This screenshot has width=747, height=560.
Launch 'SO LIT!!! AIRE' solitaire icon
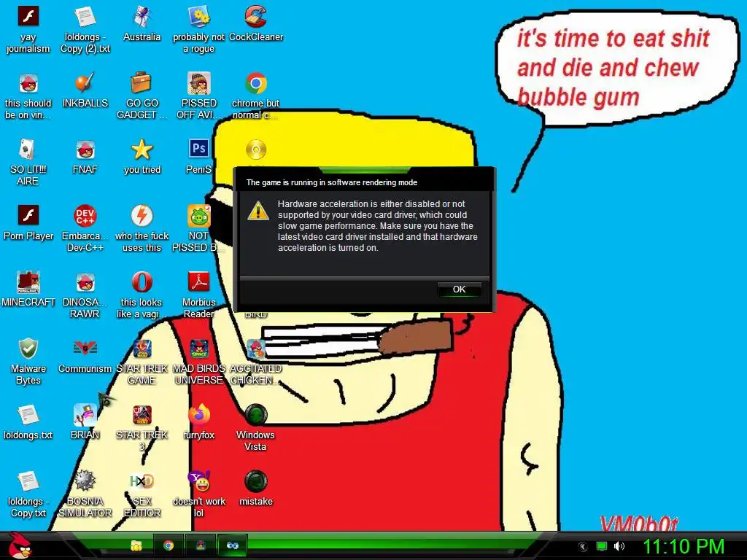[x=28, y=149]
